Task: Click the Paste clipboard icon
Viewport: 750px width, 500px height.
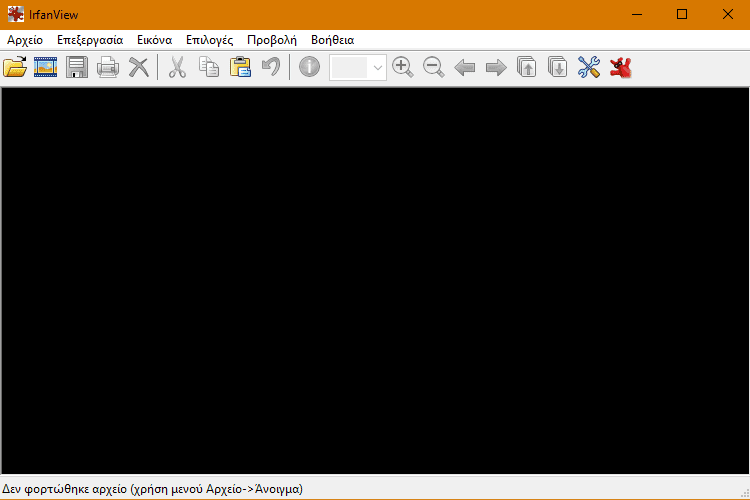Action: tap(240, 67)
